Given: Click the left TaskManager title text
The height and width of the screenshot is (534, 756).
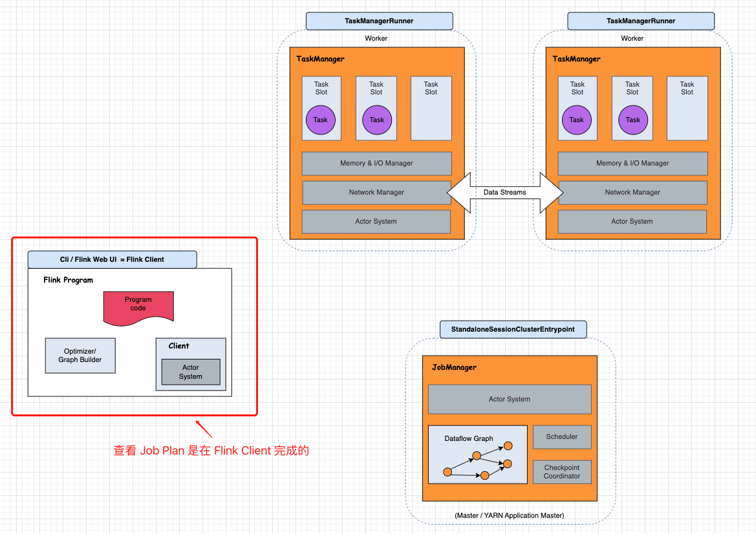Looking at the screenshot, I should click(x=321, y=59).
